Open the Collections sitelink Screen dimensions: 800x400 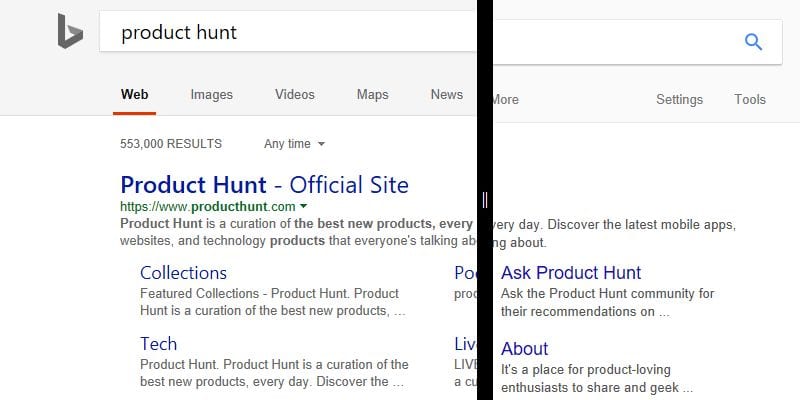point(183,273)
